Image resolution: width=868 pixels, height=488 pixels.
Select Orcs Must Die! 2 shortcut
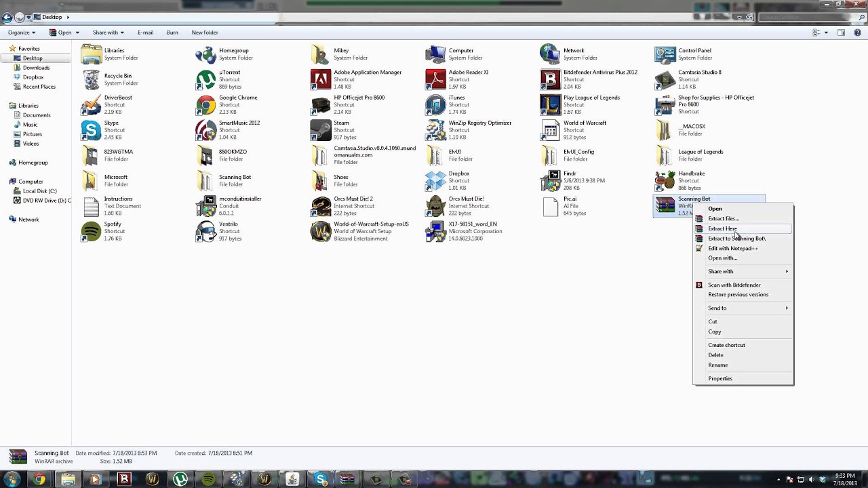click(x=321, y=206)
